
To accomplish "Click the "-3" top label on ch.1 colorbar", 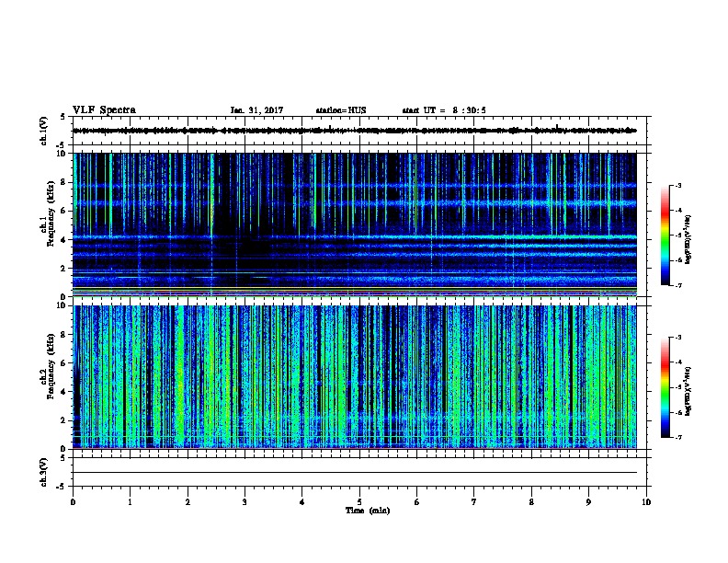I will tap(677, 186).
